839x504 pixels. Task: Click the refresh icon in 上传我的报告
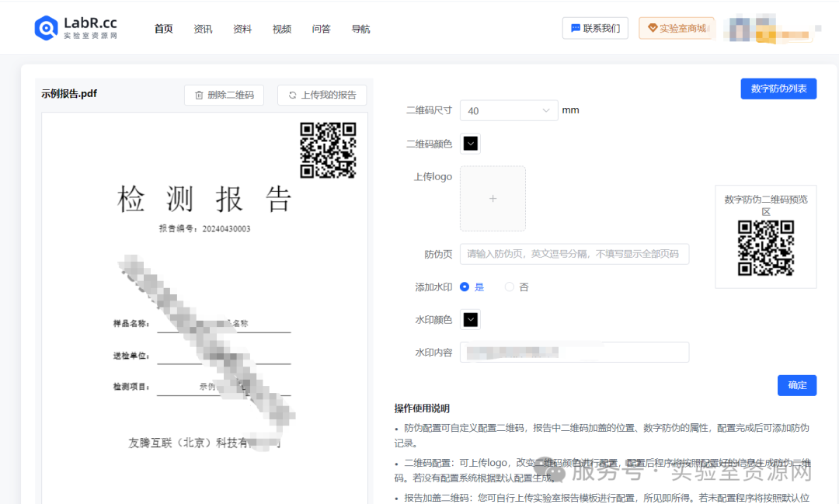[x=292, y=95]
